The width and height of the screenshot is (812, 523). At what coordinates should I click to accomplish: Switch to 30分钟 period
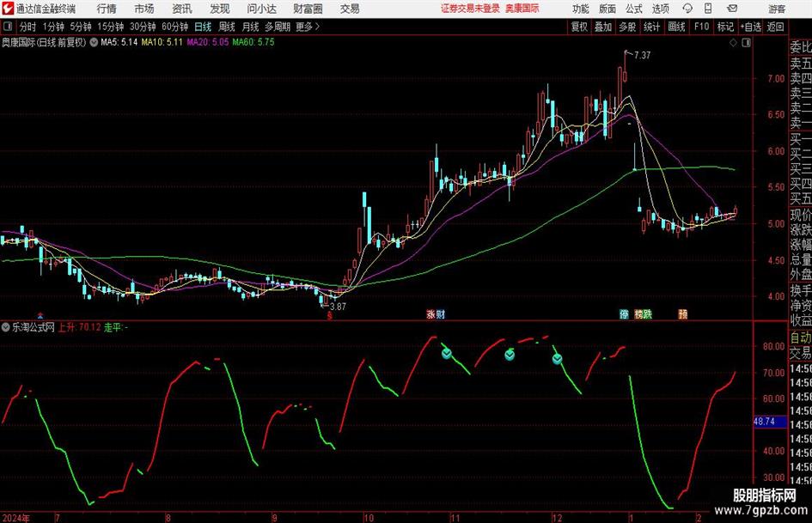pyautogui.click(x=143, y=27)
